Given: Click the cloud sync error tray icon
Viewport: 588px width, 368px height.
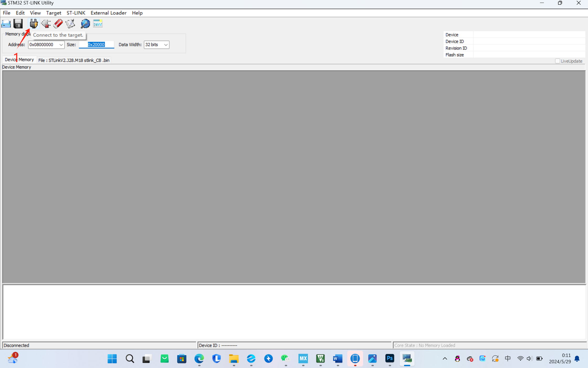Looking at the screenshot, I should (x=470, y=359).
